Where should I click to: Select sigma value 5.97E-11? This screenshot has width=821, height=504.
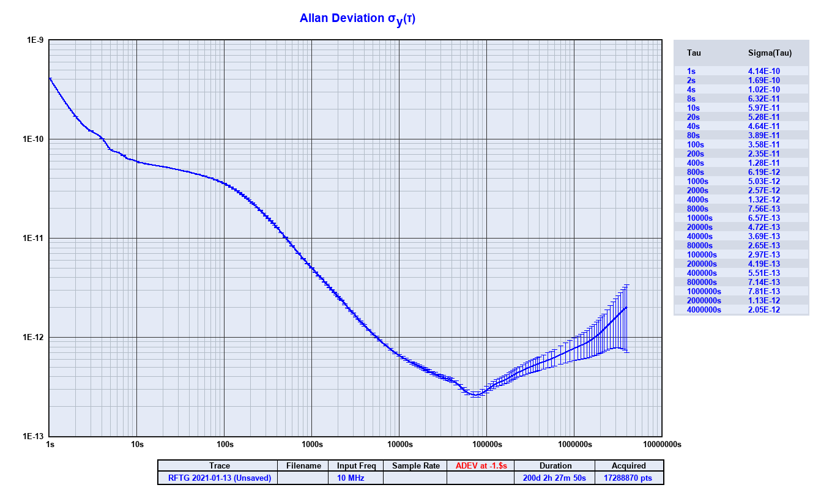tap(764, 108)
